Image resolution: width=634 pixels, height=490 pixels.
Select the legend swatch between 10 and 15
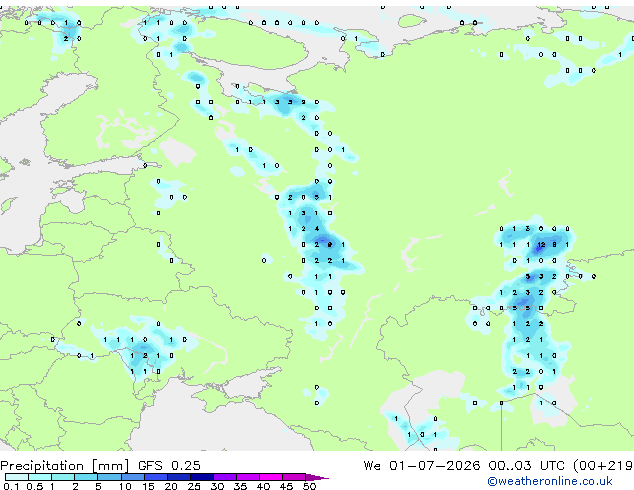coord(132,477)
